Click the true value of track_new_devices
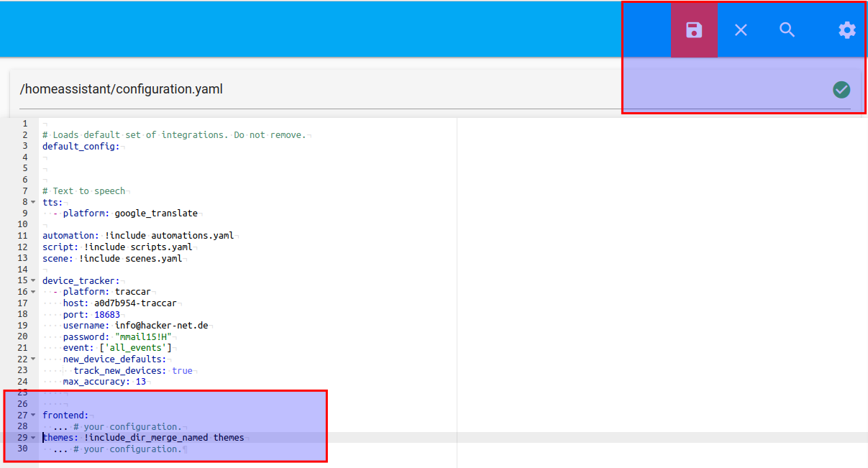This screenshot has width=868, height=468. click(182, 370)
